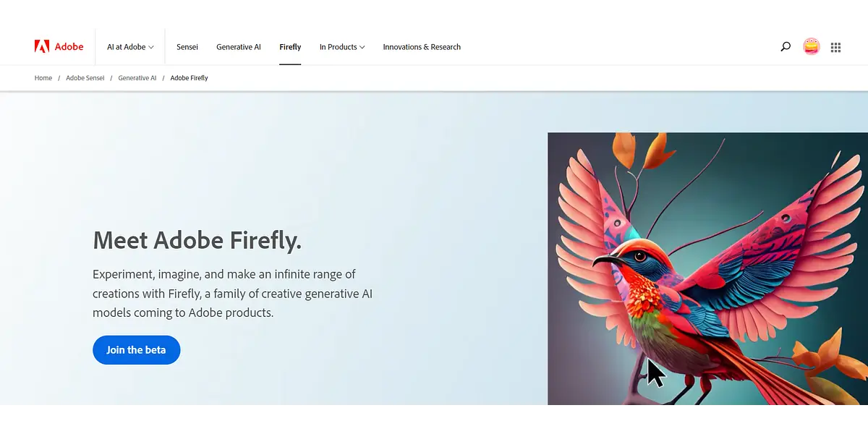Click the Adobe Firefly breadcrumb item
Screen dimensions: 868x434
point(189,78)
